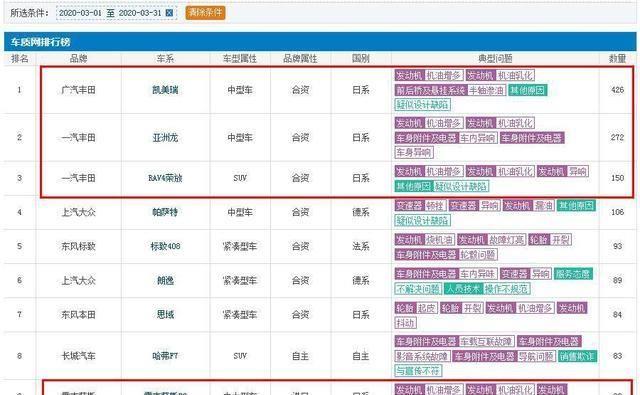Image resolution: width=640 pixels, height=395 pixels.
Task: Click 上汽大众 in the 帕萨特 row
Action: click(x=78, y=212)
